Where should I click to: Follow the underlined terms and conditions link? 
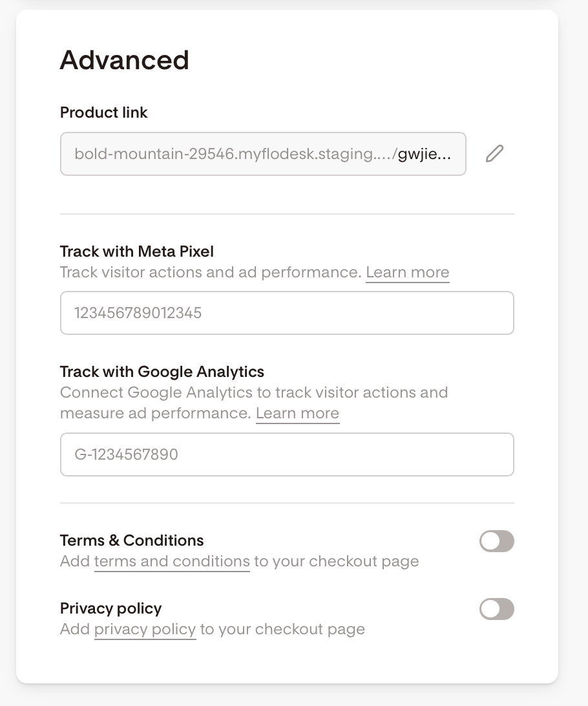click(172, 561)
